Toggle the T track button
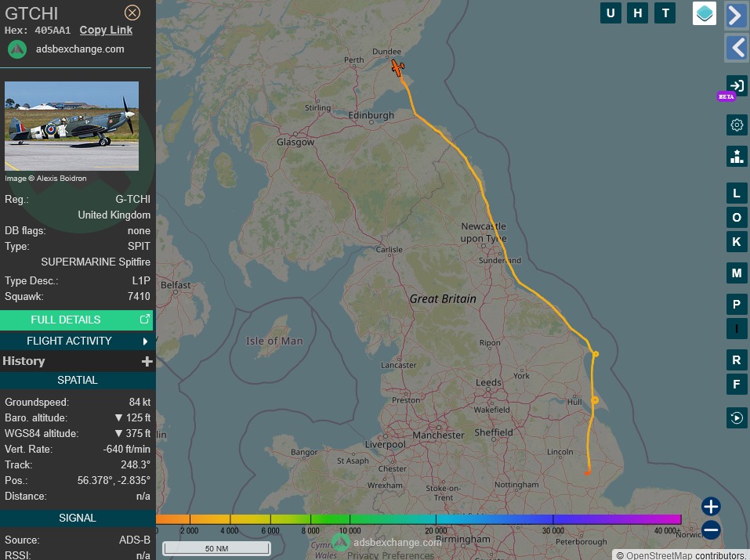Image resolution: width=750 pixels, height=560 pixels. pos(665,13)
